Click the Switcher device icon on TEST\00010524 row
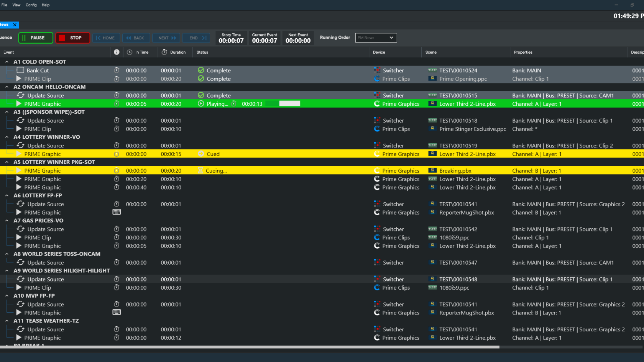 tap(377, 70)
